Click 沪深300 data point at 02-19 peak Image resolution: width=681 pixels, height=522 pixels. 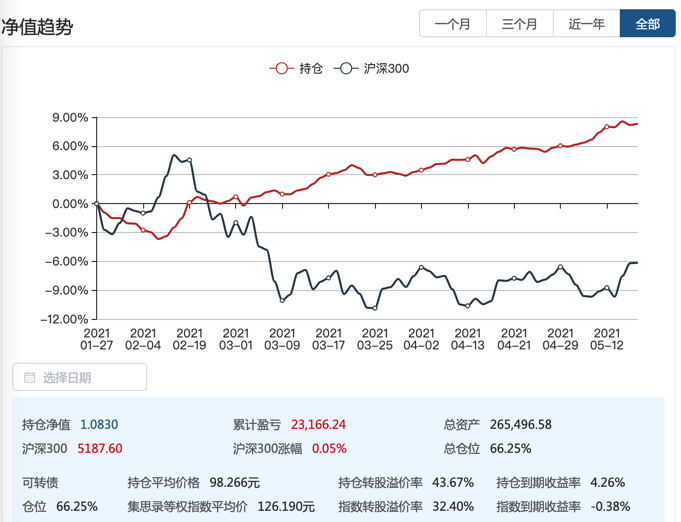pyautogui.click(x=189, y=160)
